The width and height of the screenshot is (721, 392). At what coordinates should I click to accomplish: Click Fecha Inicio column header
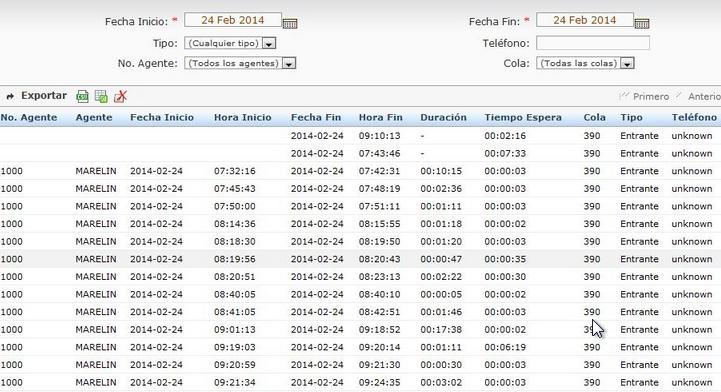click(162, 118)
